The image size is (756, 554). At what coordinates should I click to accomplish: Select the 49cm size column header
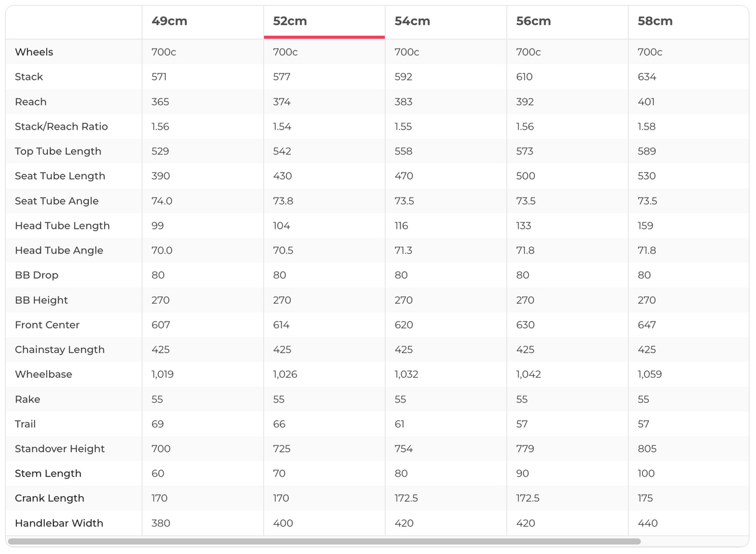point(169,21)
